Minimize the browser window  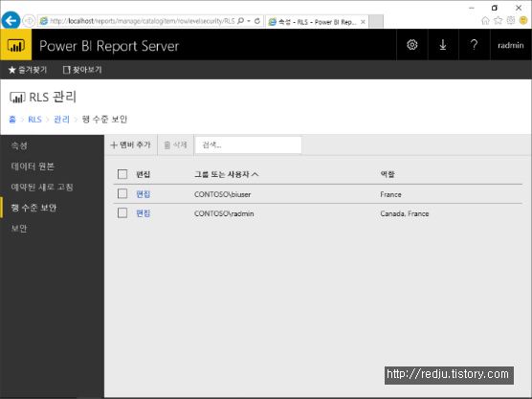click(x=472, y=8)
